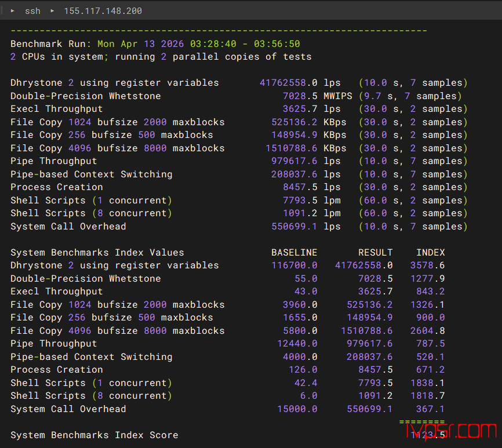Click the Pipe Throughput baseline 12440.0
Image resolution: width=502 pixels, height=448 pixels.
tap(297, 344)
